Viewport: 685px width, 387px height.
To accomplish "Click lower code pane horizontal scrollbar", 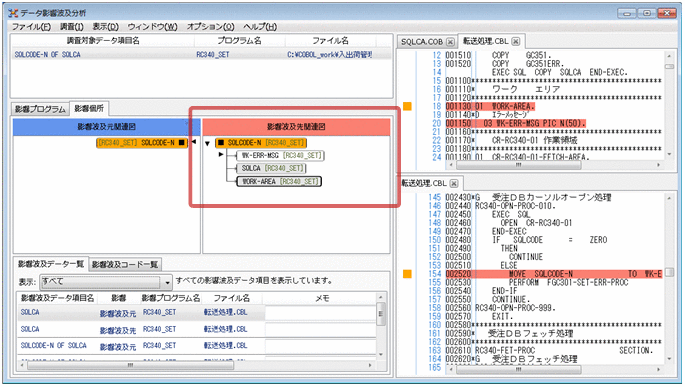I will tap(518, 370).
